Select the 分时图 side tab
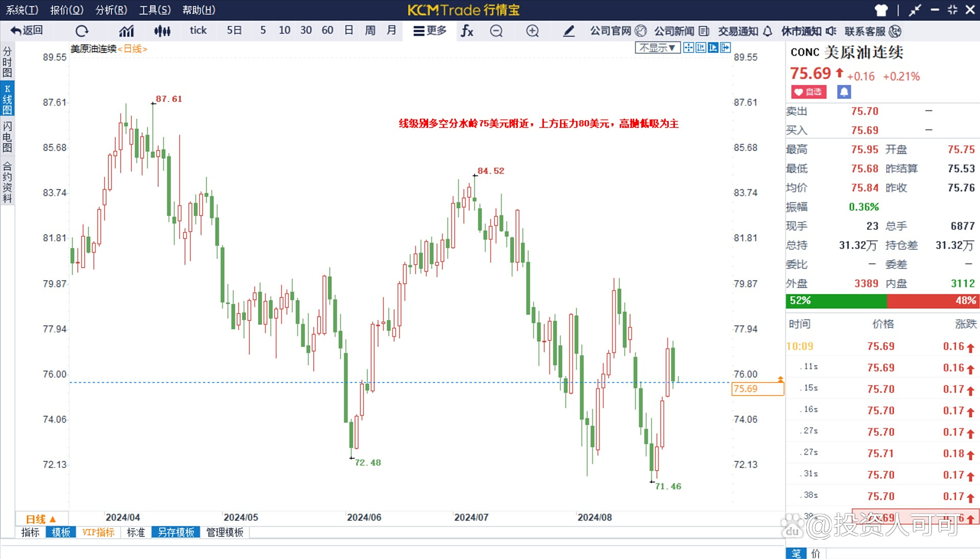The width and height of the screenshot is (980, 559). coord(7,62)
